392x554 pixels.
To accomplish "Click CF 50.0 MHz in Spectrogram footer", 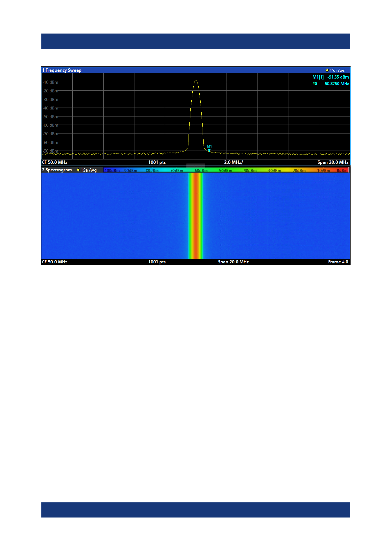I will click(55, 262).
